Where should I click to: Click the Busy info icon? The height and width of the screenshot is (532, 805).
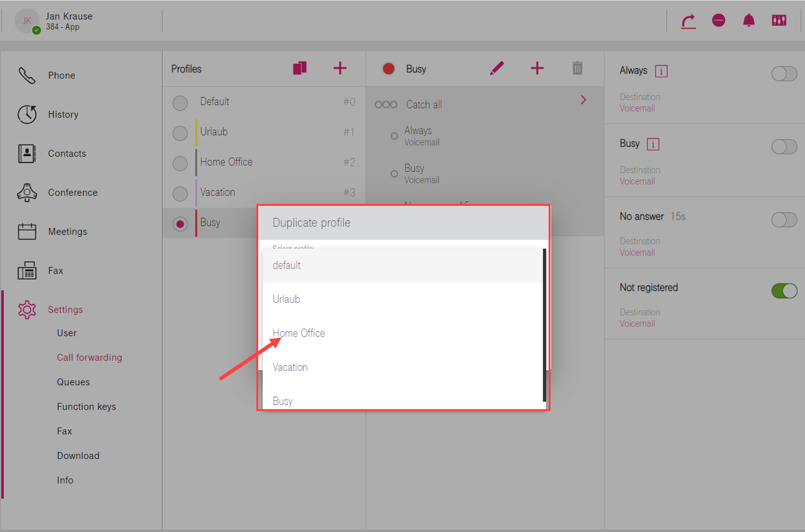[x=652, y=144]
